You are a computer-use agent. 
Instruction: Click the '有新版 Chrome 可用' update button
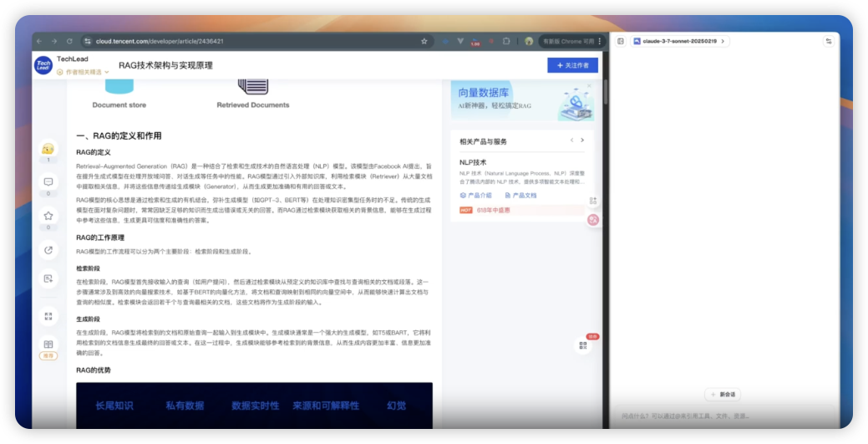pyautogui.click(x=568, y=41)
